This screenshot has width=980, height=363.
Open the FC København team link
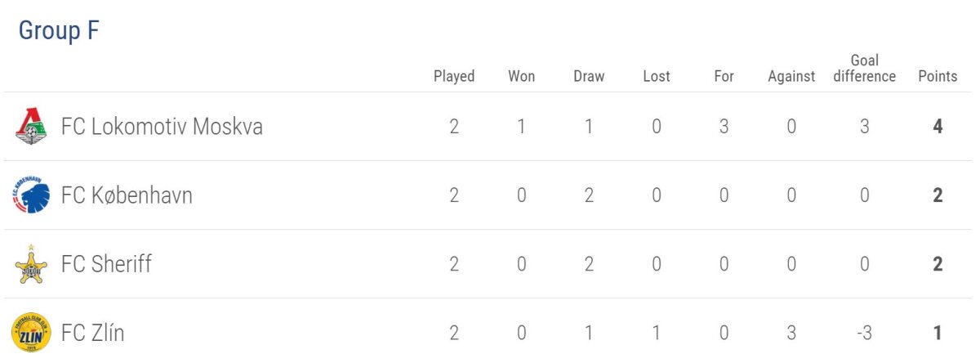coord(127,195)
